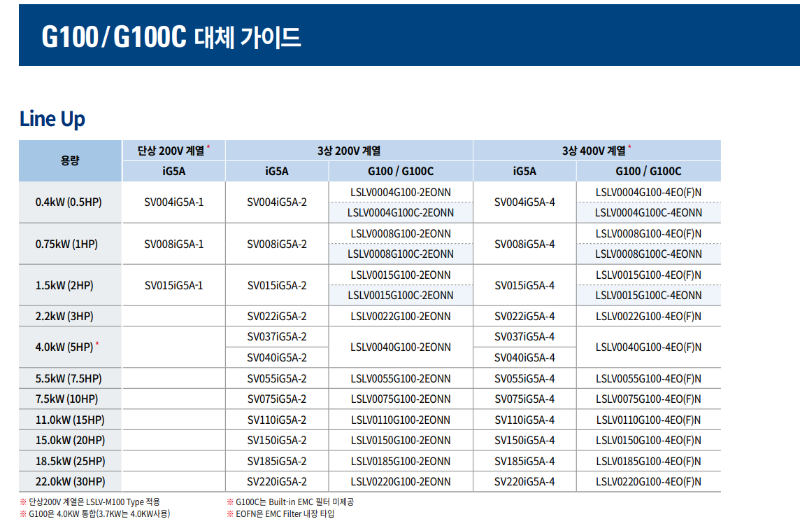Pick model SV185iG5A-4
Image resolution: width=800 pixels, height=531 pixels.
(x=524, y=461)
